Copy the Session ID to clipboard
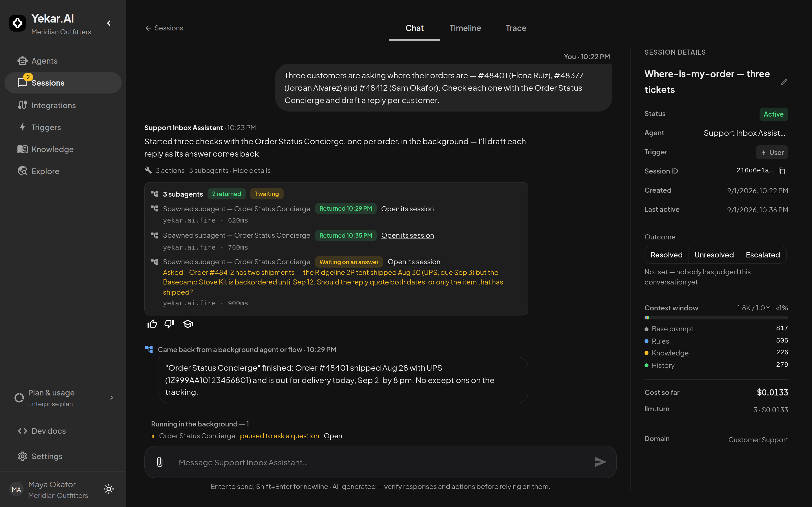This screenshot has height=507, width=812. click(x=782, y=171)
